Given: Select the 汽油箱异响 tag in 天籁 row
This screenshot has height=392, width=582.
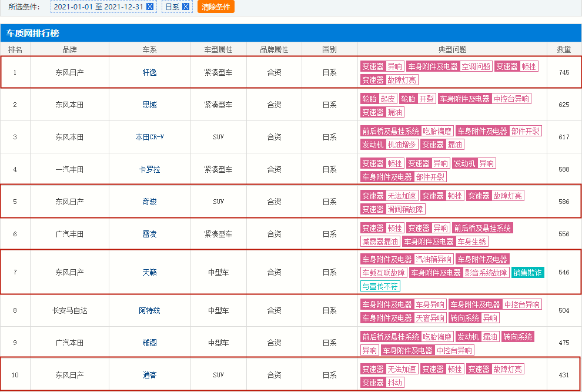Looking at the screenshot, I should tap(433, 259).
